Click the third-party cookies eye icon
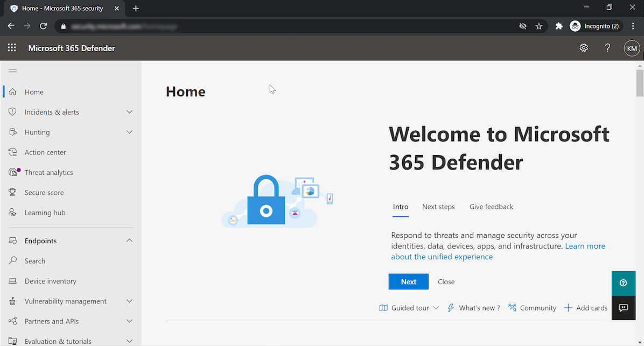Viewport: 644px width, 346px height. tap(522, 26)
